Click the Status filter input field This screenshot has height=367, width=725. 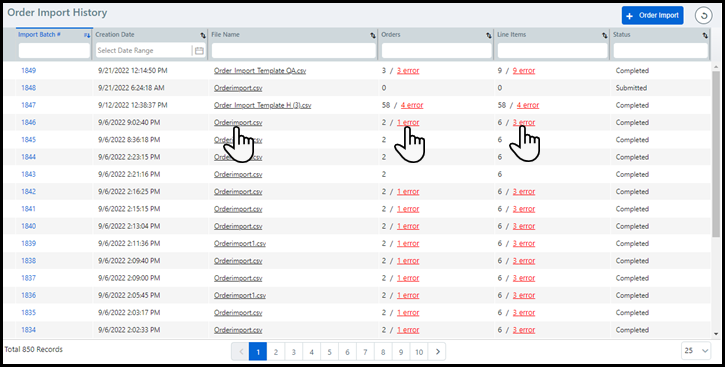pos(661,51)
